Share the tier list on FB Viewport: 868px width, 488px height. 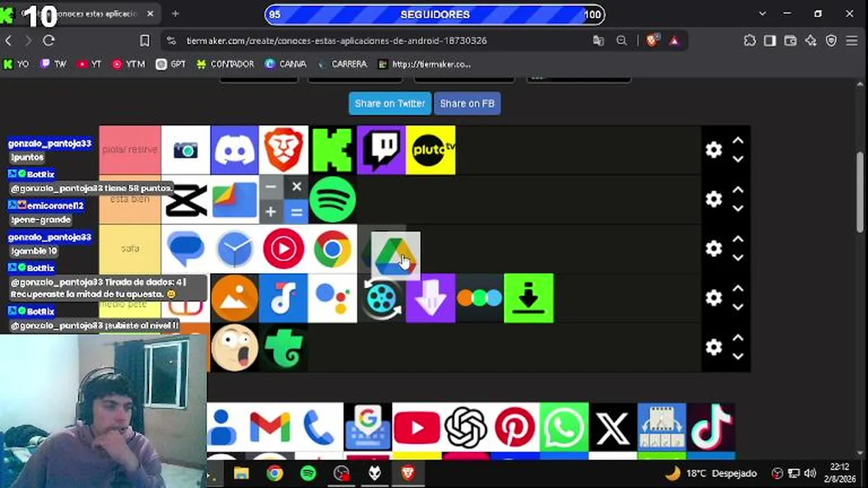pyautogui.click(x=467, y=104)
